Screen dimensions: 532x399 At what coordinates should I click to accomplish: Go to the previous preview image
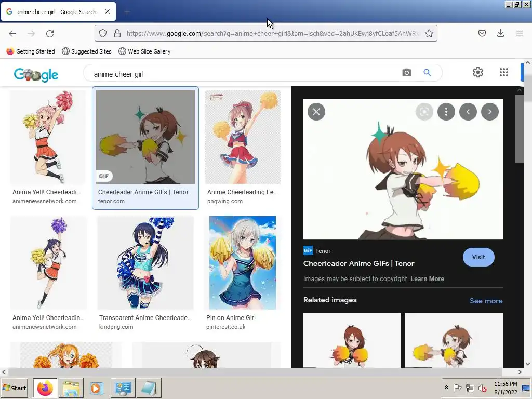click(x=468, y=112)
